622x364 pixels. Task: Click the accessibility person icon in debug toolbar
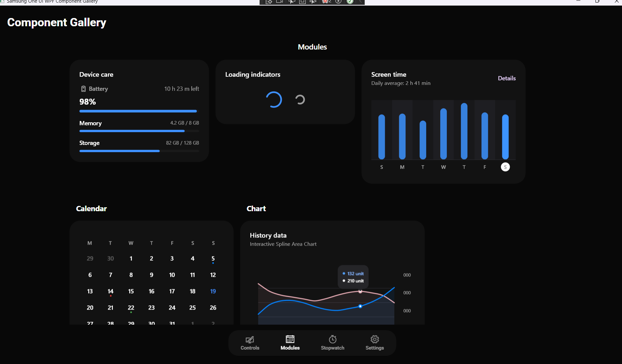click(338, 2)
